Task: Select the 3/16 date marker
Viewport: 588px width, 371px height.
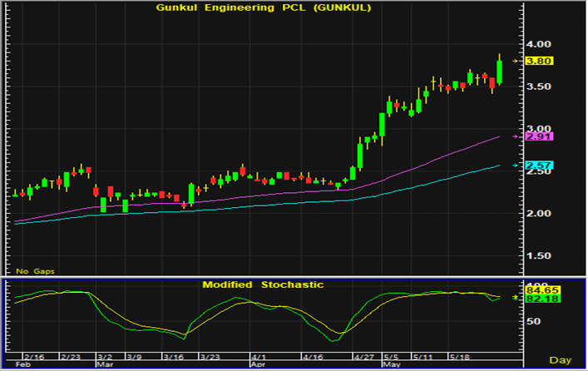Action: pyautogui.click(x=174, y=357)
